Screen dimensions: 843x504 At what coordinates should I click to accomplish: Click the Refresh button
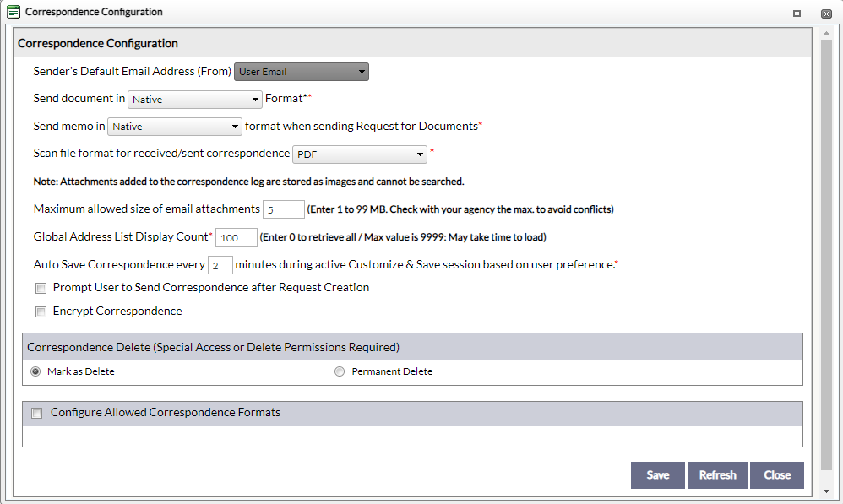[x=717, y=475]
